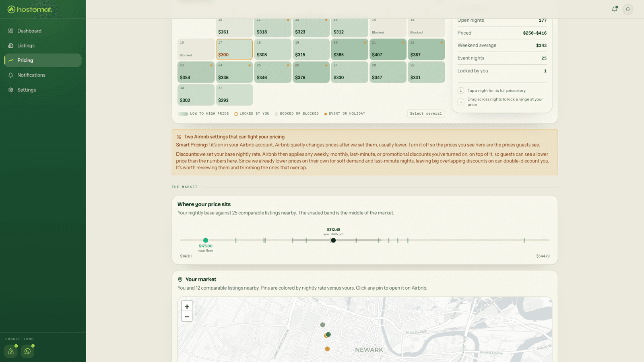644x362 pixels.
Task: Select night 26 priced $376
Action: pyautogui.click(x=311, y=72)
